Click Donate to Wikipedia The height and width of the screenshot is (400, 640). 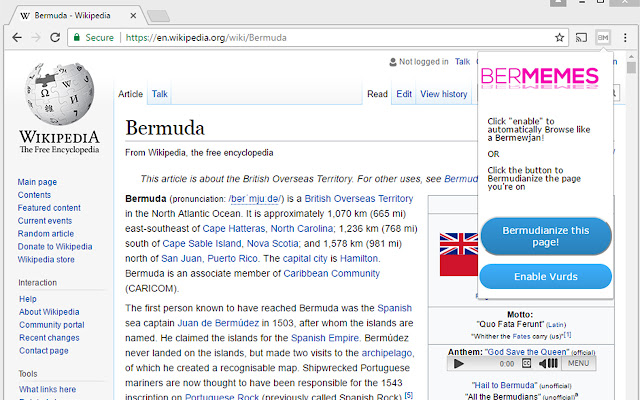[55, 247]
